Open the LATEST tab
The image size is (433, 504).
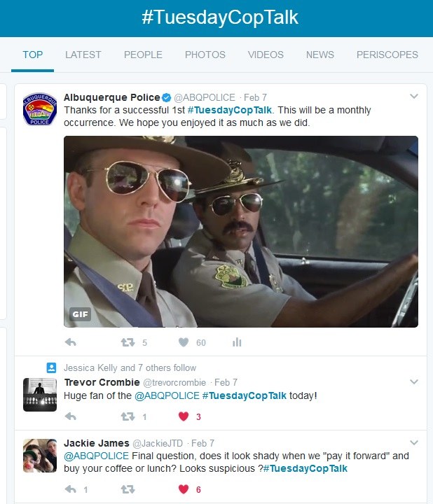point(83,55)
